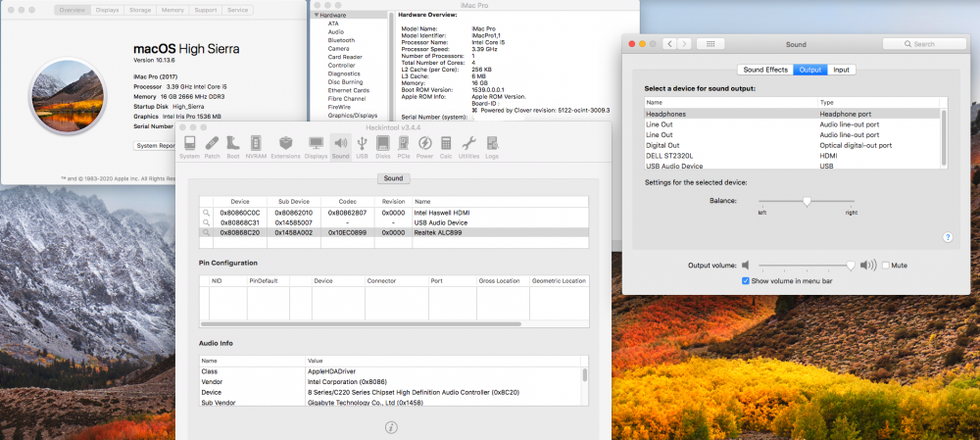980x440 pixels.
Task: Click the sound output device list scrollbar
Action: tap(944, 136)
